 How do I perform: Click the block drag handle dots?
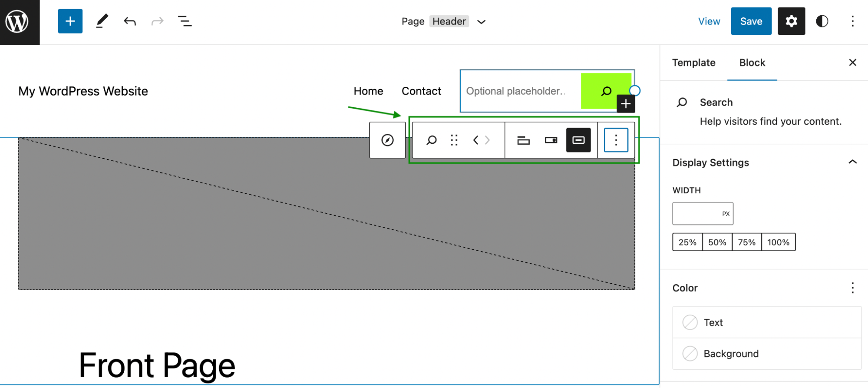point(454,140)
